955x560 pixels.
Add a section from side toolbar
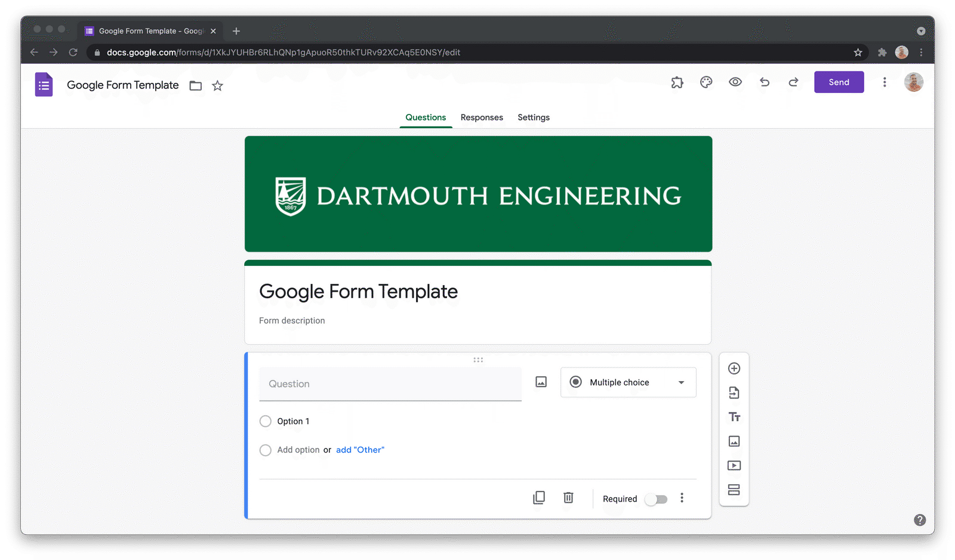734,490
